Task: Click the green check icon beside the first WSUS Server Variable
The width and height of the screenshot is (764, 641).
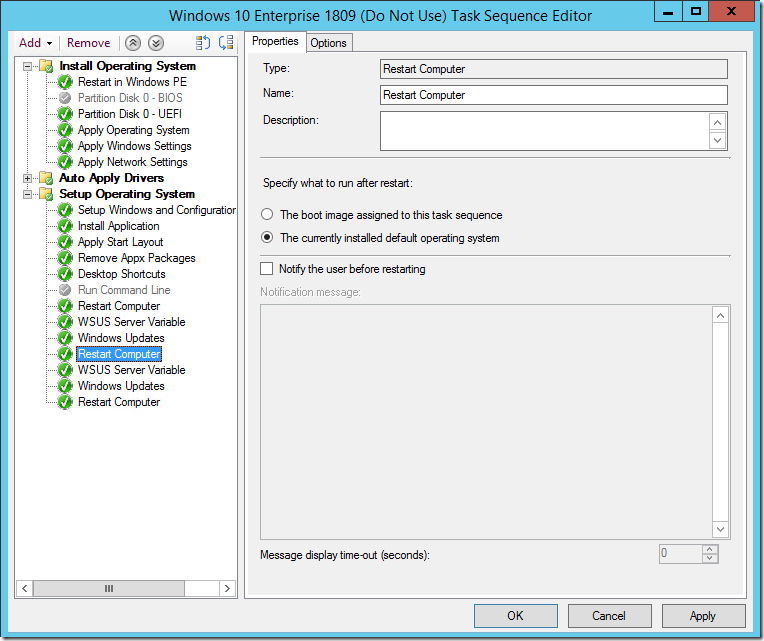Action: pyautogui.click(x=65, y=322)
